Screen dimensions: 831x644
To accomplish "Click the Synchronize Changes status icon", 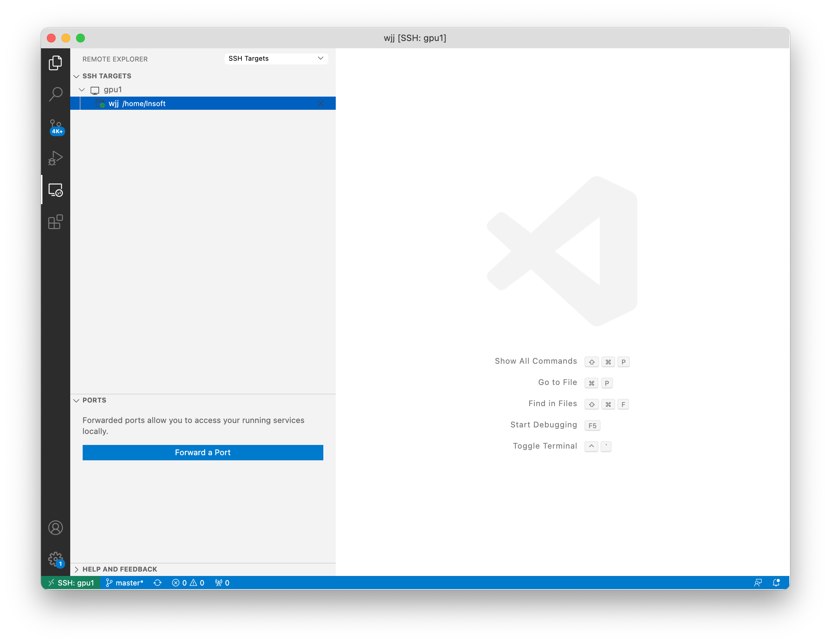I will (x=158, y=583).
